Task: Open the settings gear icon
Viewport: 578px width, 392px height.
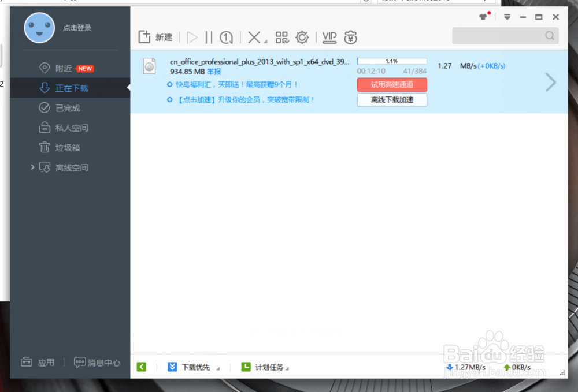Action: 302,37
